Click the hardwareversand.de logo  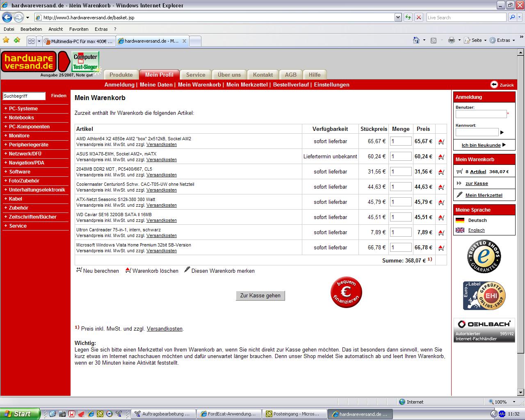point(29,62)
